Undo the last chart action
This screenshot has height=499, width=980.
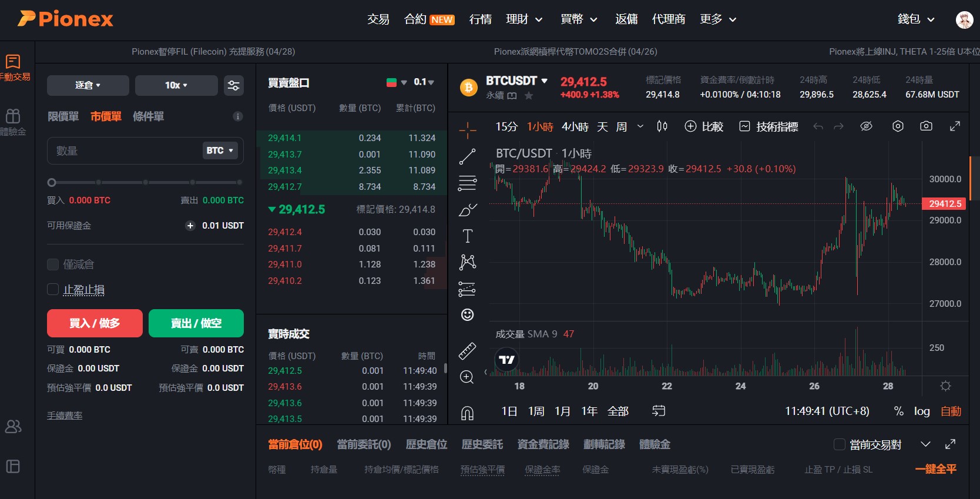click(818, 126)
